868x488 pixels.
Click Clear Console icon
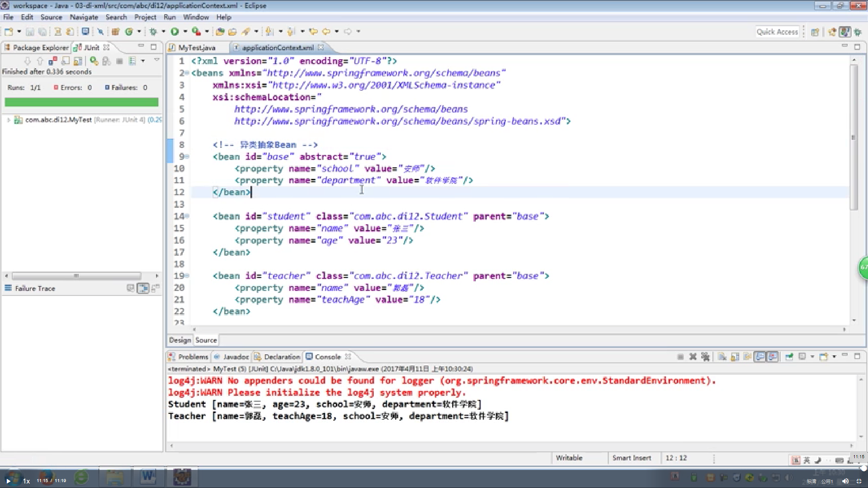[x=722, y=357]
